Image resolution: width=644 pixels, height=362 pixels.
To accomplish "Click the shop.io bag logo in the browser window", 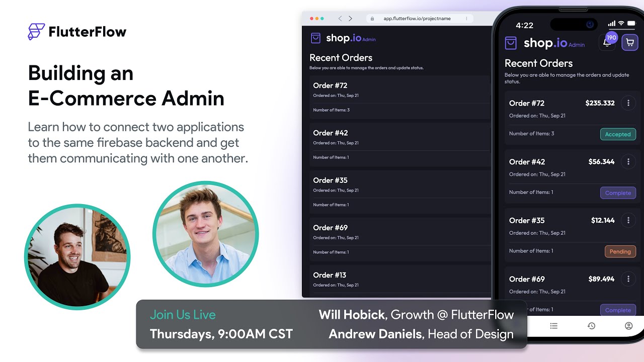I will click(x=315, y=38).
